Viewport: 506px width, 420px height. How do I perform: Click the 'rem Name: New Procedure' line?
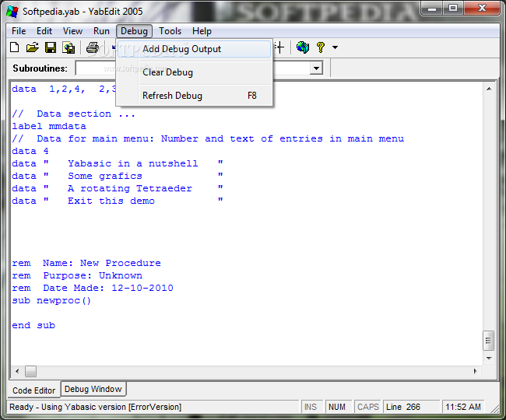coord(86,264)
